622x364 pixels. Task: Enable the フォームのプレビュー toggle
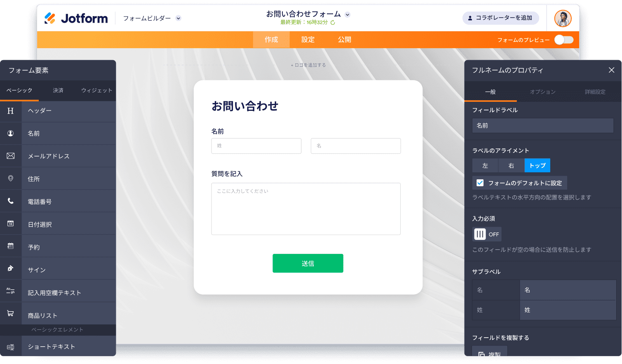point(564,40)
